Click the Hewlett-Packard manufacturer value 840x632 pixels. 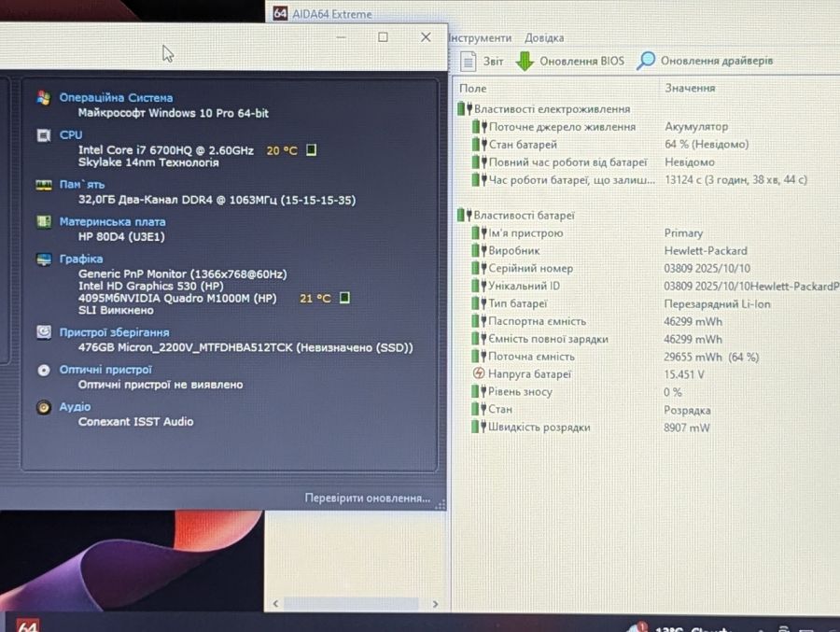[706, 251]
